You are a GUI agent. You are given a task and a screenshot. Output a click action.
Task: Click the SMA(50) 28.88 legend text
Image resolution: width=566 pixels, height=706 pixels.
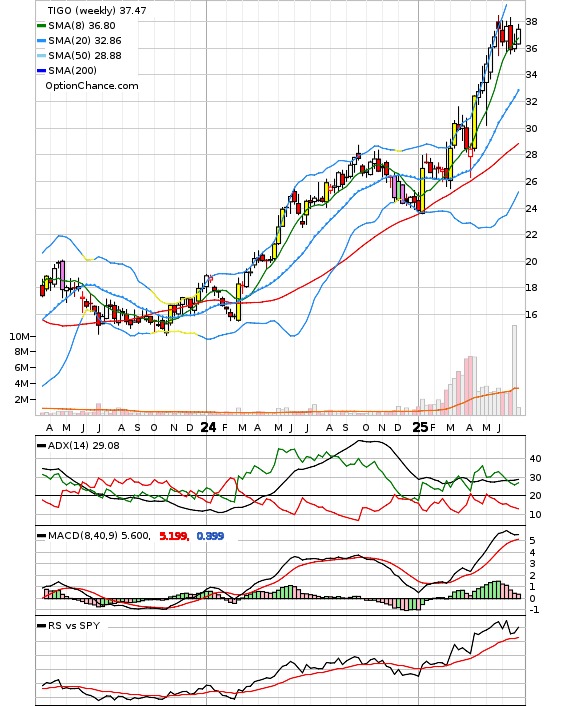(x=85, y=55)
